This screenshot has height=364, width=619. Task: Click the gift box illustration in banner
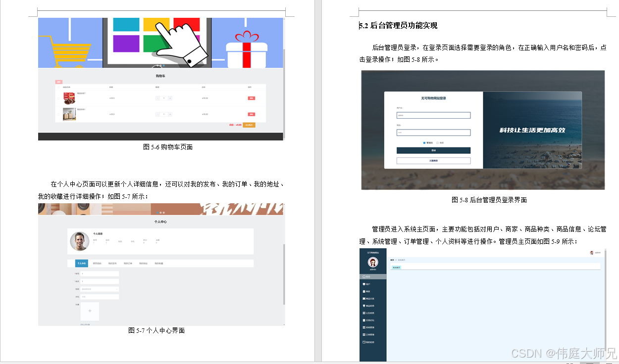247,49
